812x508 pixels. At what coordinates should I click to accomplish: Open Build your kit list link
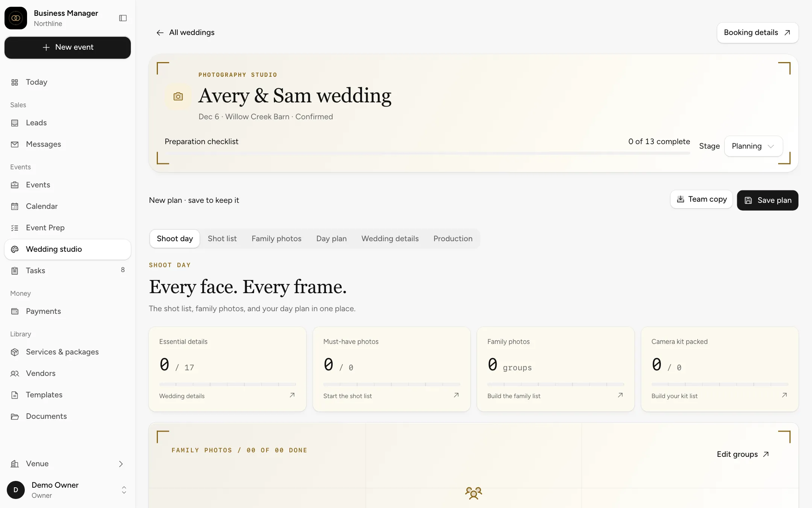(x=720, y=395)
